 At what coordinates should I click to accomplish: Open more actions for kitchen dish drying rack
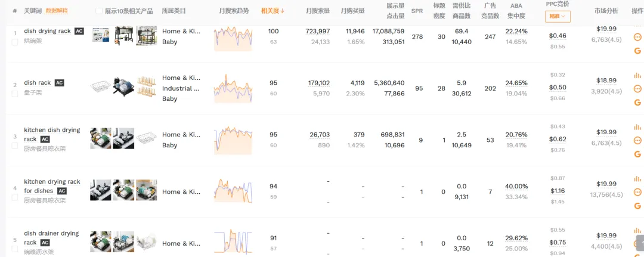(x=637, y=140)
